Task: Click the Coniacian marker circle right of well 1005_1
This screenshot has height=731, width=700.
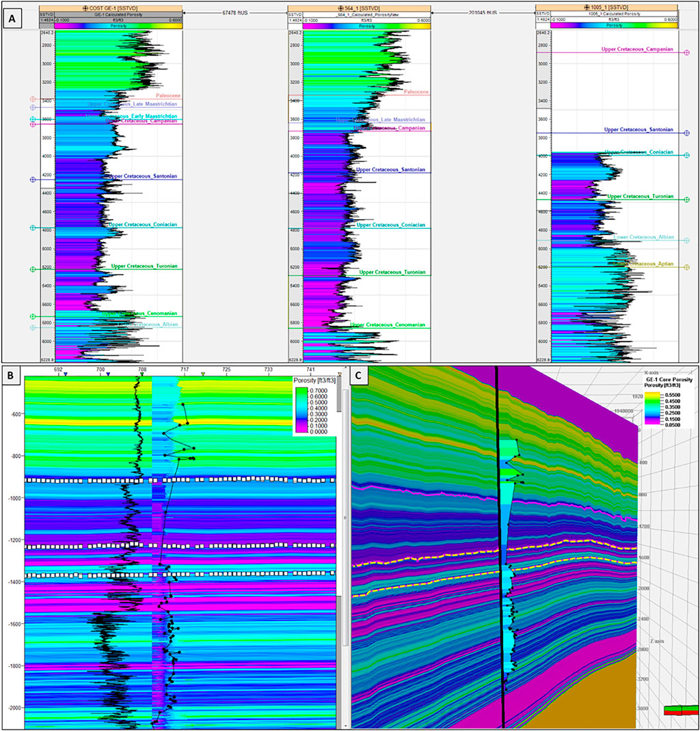Action: coord(686,155)
